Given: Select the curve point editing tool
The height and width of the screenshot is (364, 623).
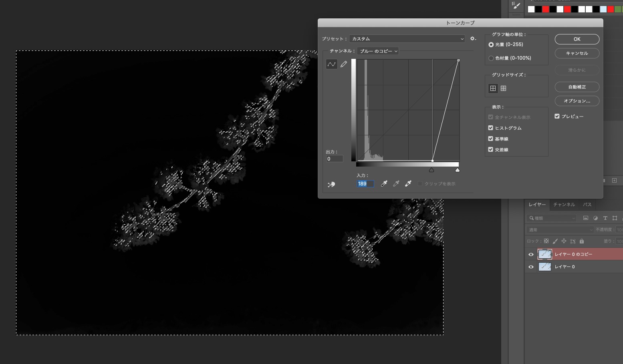Looking at the screenshot, I should point(332,64).
